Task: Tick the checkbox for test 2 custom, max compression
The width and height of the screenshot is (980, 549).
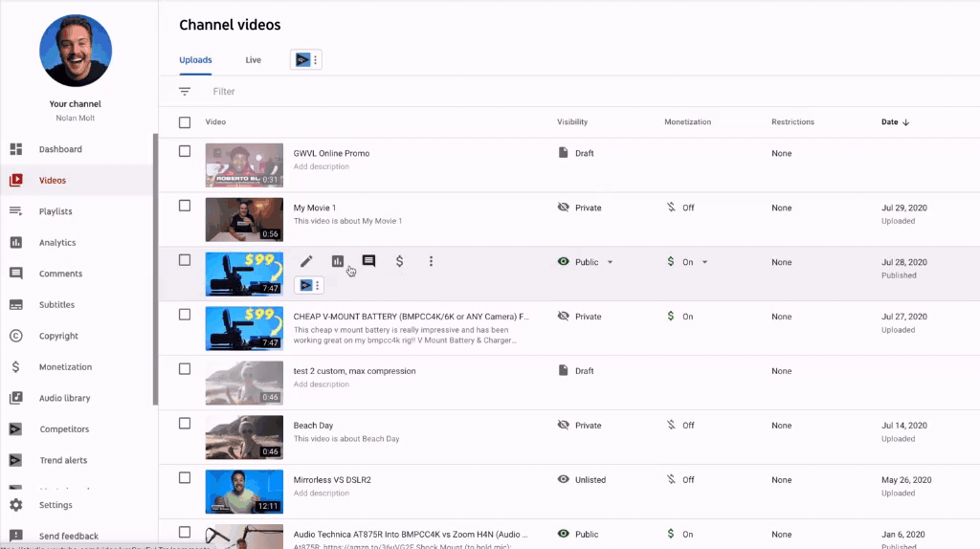Action: click(185, 368)
